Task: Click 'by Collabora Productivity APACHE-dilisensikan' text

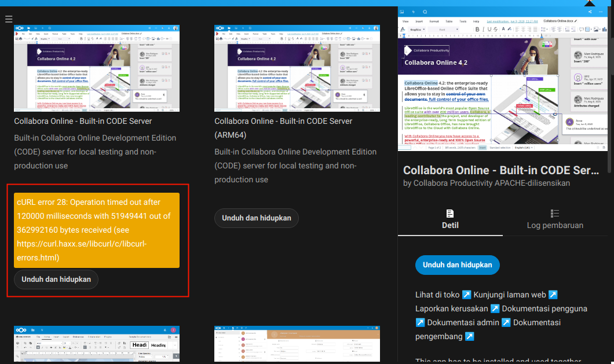Action: click(487, 183)
